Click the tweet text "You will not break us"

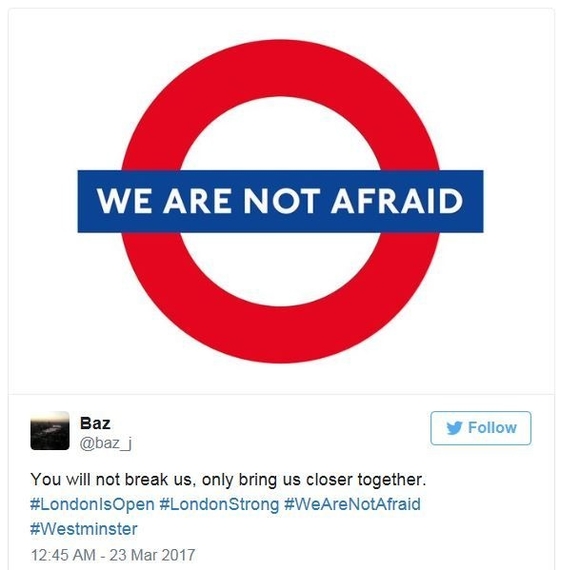click(111, 480)
